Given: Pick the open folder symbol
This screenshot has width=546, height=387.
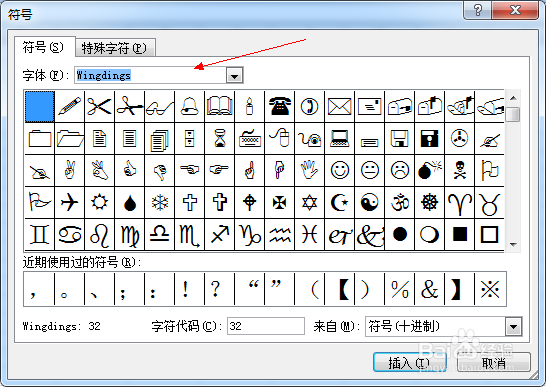Looking at the screenshot, I should point(70,138).
